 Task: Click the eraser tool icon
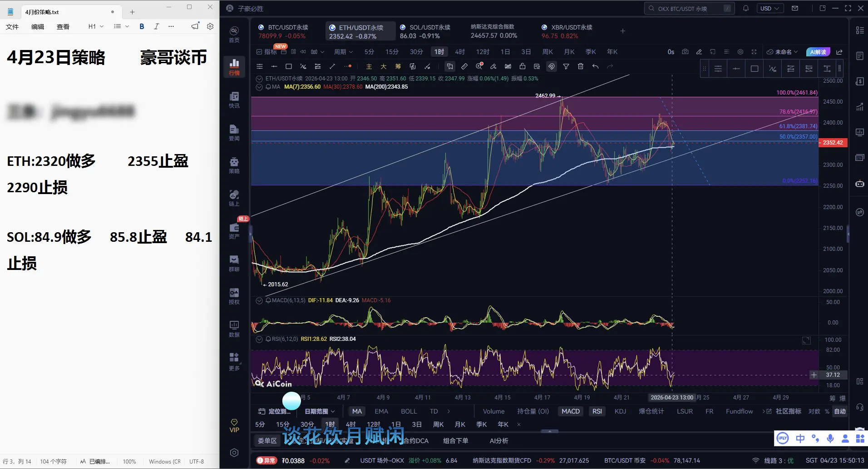tap(493, 66)
